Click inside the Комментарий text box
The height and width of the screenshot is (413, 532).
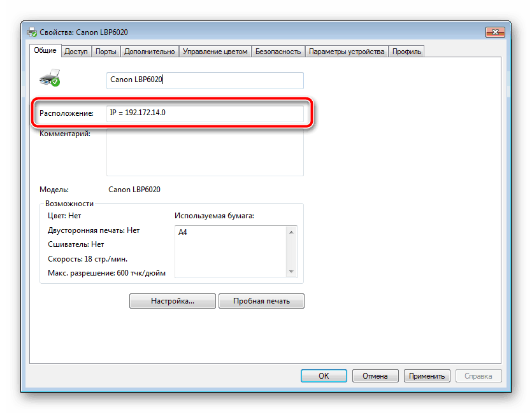pos(205,153)
